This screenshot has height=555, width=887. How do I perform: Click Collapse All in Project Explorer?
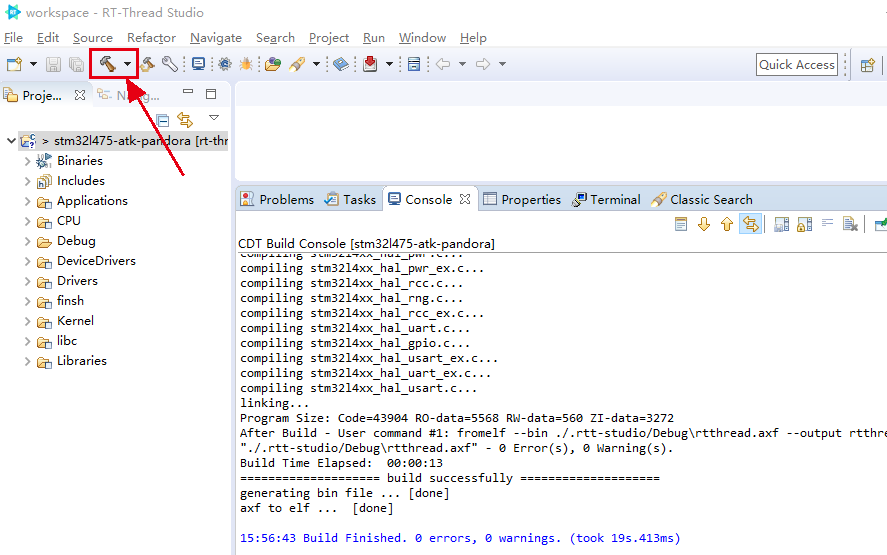pyautogui.click(x=162, y=120)
